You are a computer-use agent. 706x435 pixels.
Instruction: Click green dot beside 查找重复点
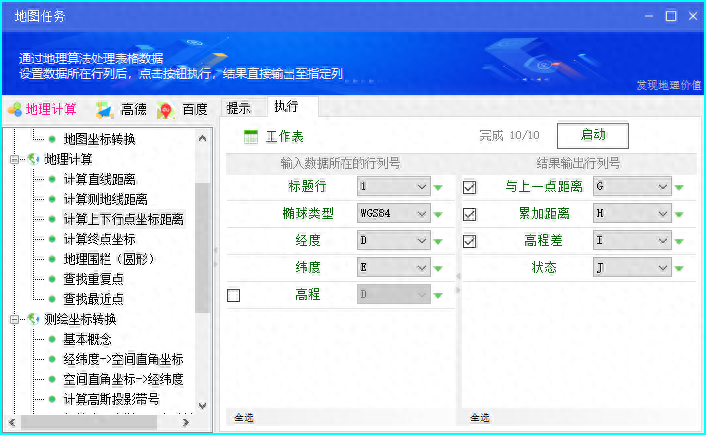pos(52,279)
